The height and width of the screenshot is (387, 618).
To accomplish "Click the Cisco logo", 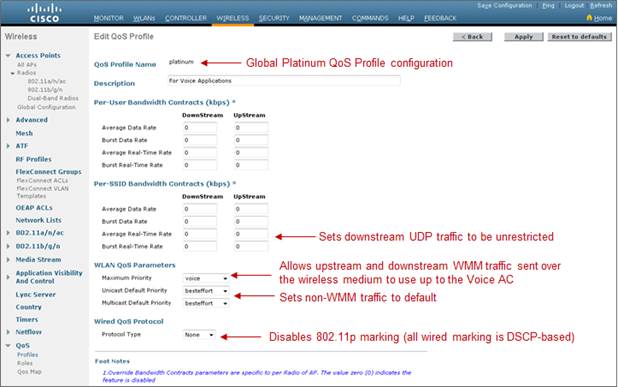I will click(x=44, y=13).
